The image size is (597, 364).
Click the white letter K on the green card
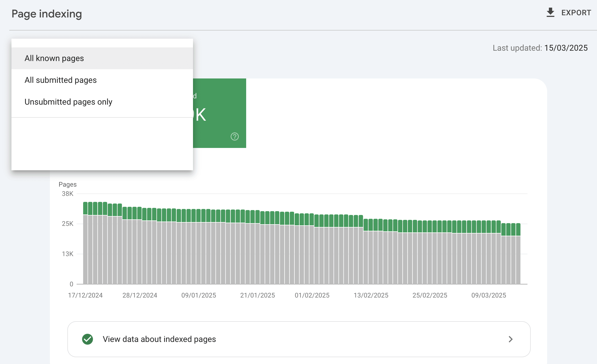(201, 115)
